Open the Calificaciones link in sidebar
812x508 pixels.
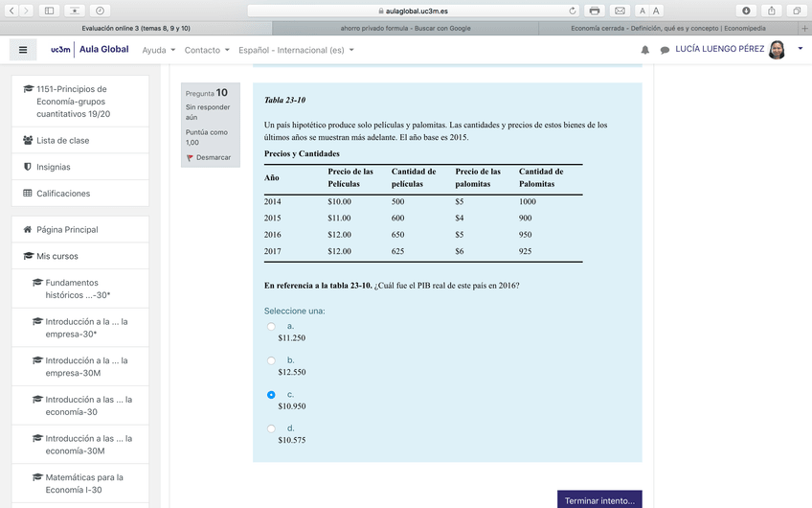63,194
